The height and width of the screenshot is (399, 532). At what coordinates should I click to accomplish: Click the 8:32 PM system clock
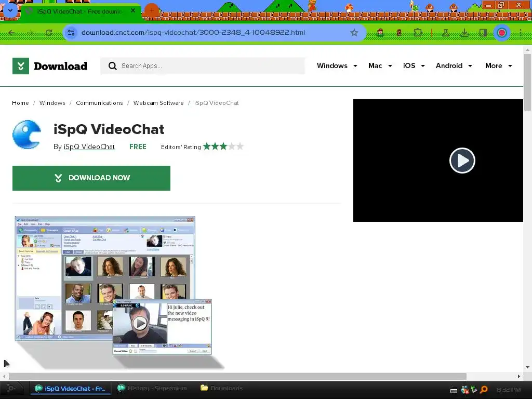pyautogui.click(x=509, y=390)
